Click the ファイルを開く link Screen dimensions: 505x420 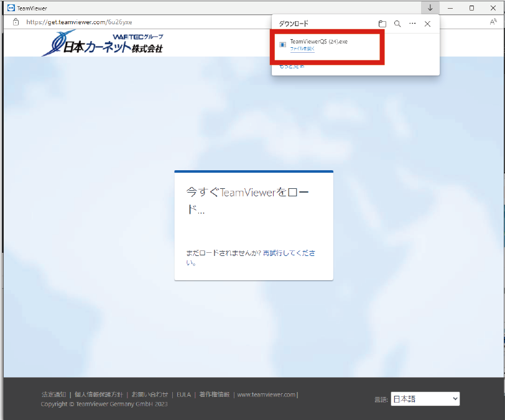coord(302,48)
